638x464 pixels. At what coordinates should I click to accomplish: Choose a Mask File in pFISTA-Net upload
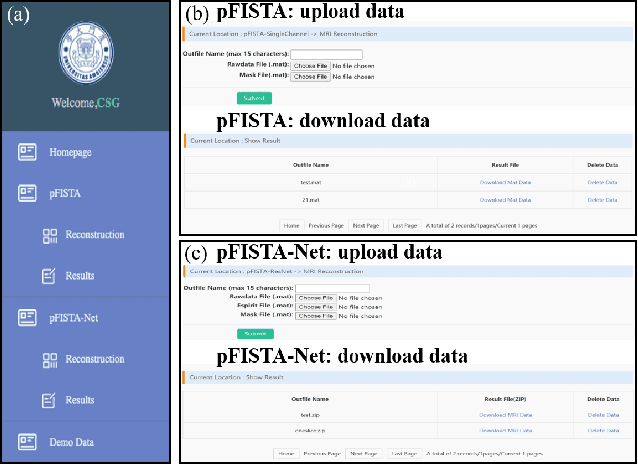[x=316, y=316]
